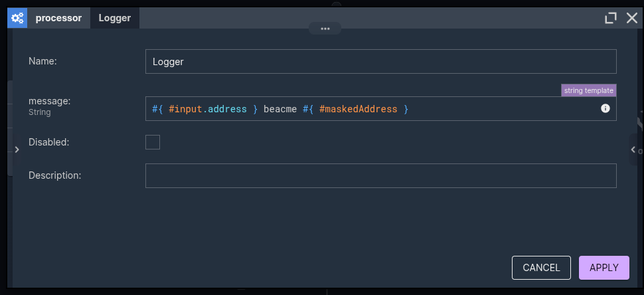Select the Logger tab
Image resolution: width=644 pixels, height=295 pixels.
pyautogui.click(x=115, y=18)
